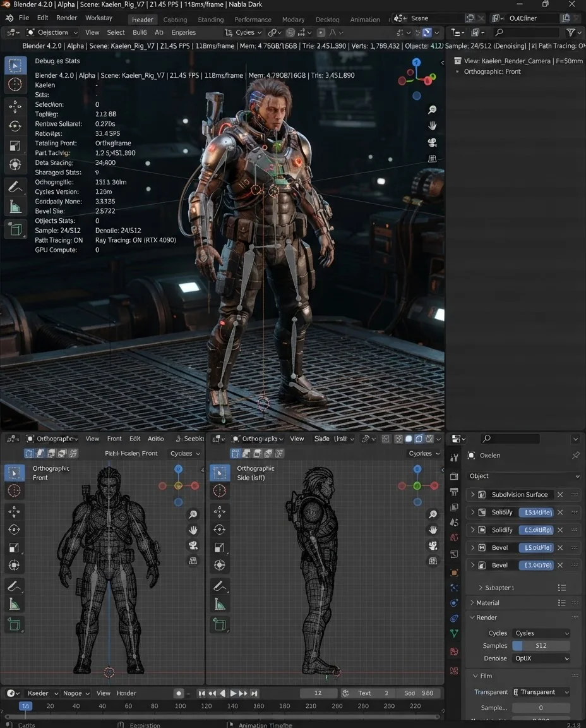Toggle the highlighted blue overlay button in top header
Viewport: 586px width, 728px height.
(x=428, y=32)
